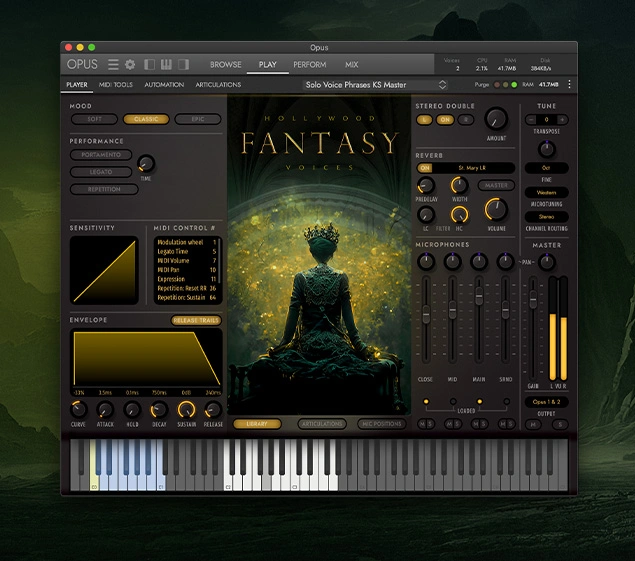
Task: Switch to the Browse page
Action: click(x=226, y=64)
